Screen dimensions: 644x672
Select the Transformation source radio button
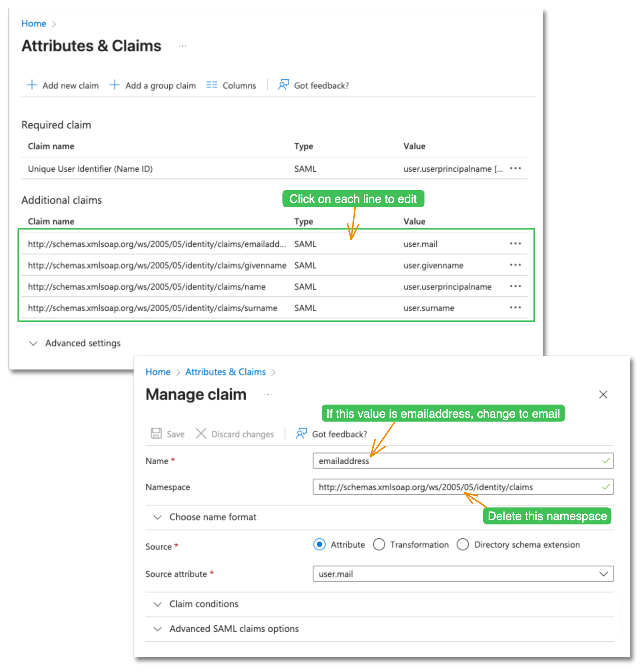click(x=379, y=544)
